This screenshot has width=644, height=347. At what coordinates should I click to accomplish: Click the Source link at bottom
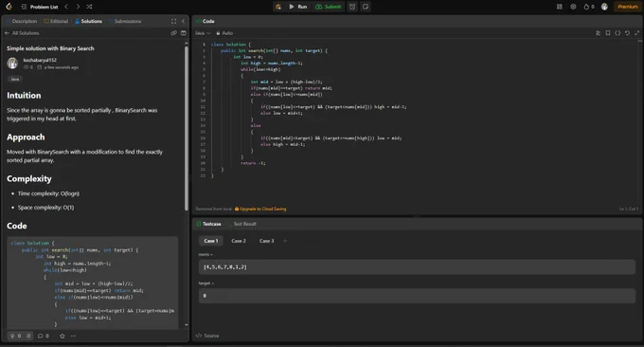coord(207,336)
